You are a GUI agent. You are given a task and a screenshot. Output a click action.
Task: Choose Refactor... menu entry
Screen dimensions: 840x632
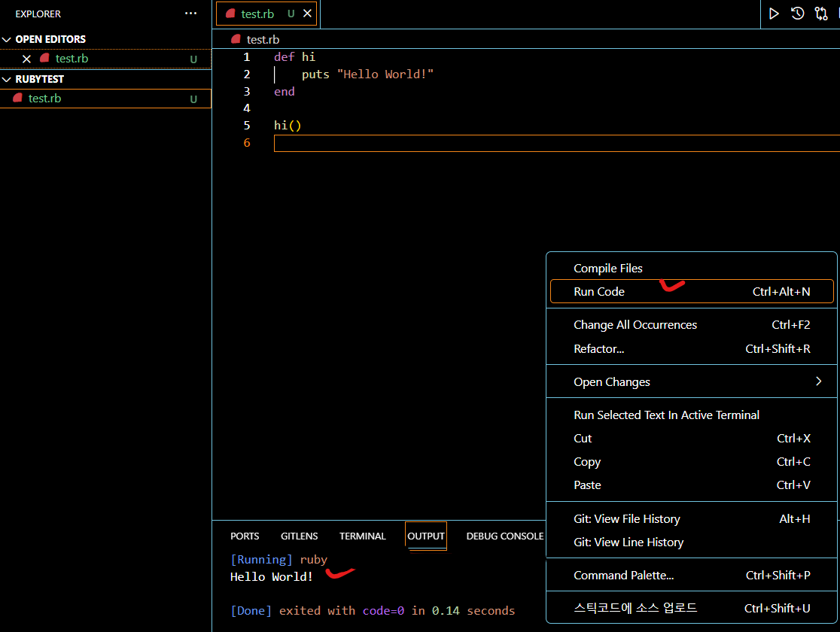coord(691,348)
